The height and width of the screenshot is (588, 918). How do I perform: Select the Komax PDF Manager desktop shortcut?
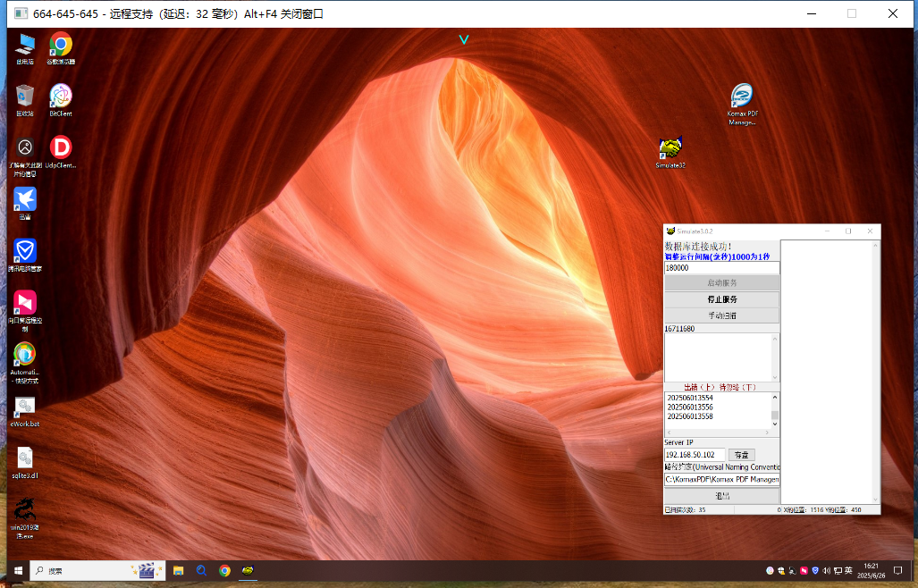point(742,105)
